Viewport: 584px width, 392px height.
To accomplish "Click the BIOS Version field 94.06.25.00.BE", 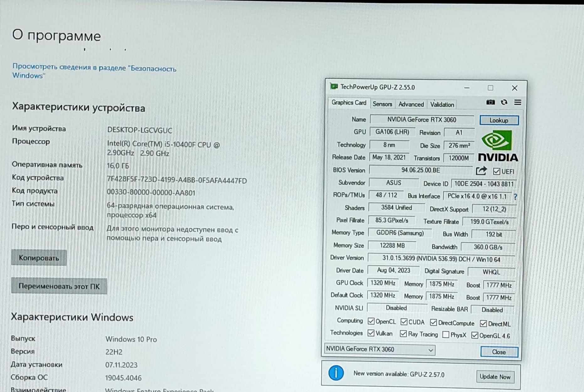I will coord(421,170).
